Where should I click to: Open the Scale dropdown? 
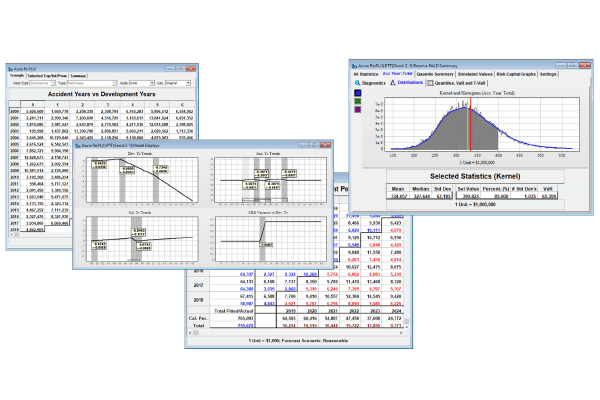(142, 83)
